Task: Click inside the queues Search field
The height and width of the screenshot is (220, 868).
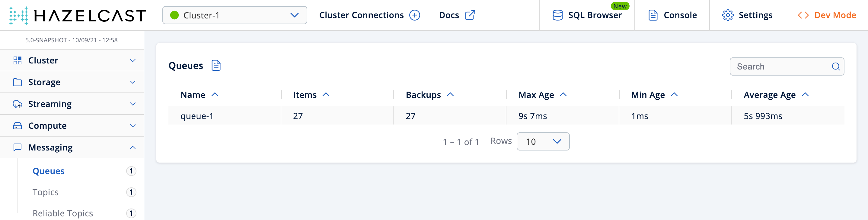Action: coord(775,66)
